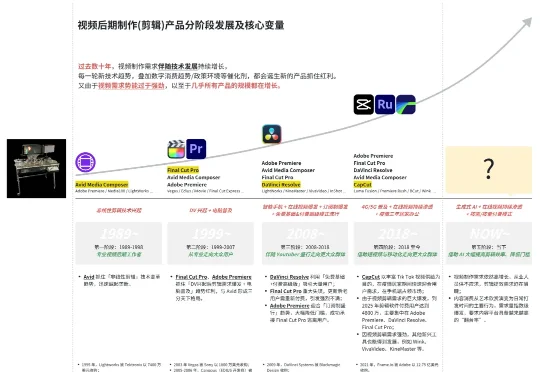Click the yellow-highlighted DaVinci Resolve label
The image size is (540, 372).
[x=281, y=185]
